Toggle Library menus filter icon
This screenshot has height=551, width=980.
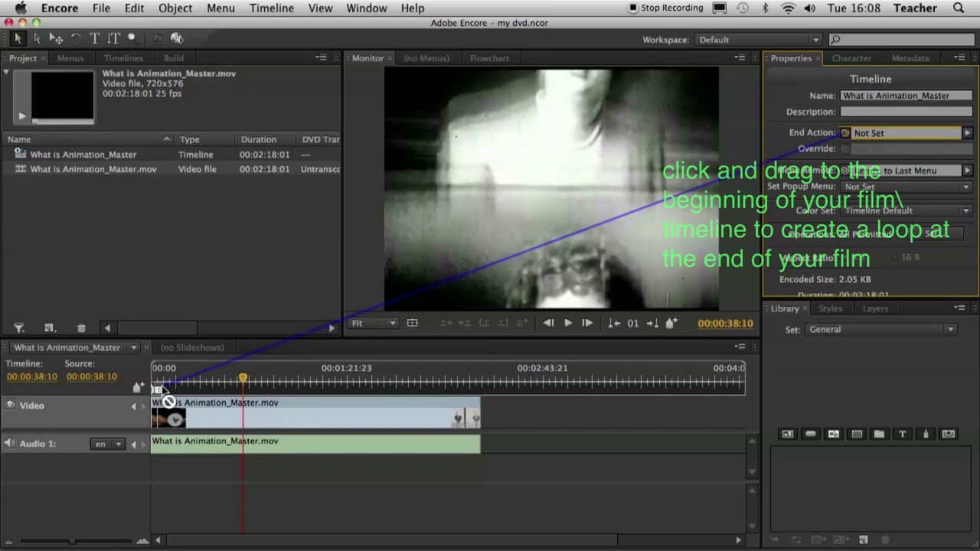(x=787, y=434)
